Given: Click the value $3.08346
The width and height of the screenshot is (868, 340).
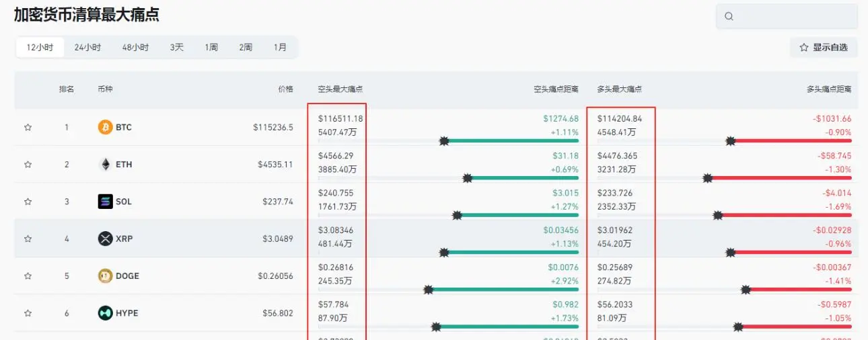Looking at the screenshot, I should (x=336, y=230).
